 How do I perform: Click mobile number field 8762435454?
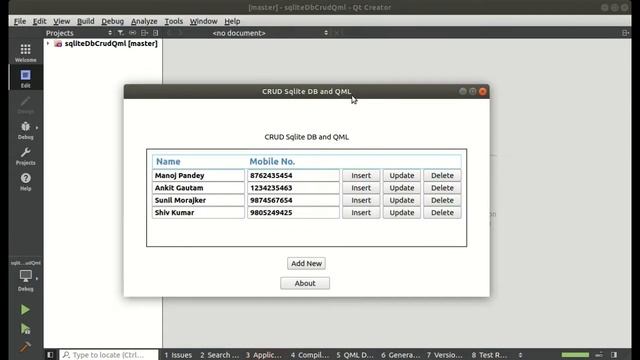pyautogui.click(x=293, y=176)
